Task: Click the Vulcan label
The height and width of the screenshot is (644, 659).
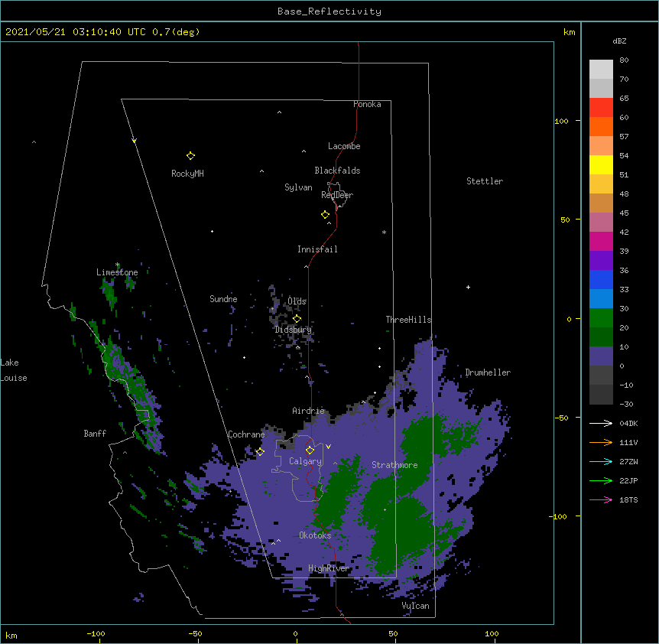Action: click(415, 606)
